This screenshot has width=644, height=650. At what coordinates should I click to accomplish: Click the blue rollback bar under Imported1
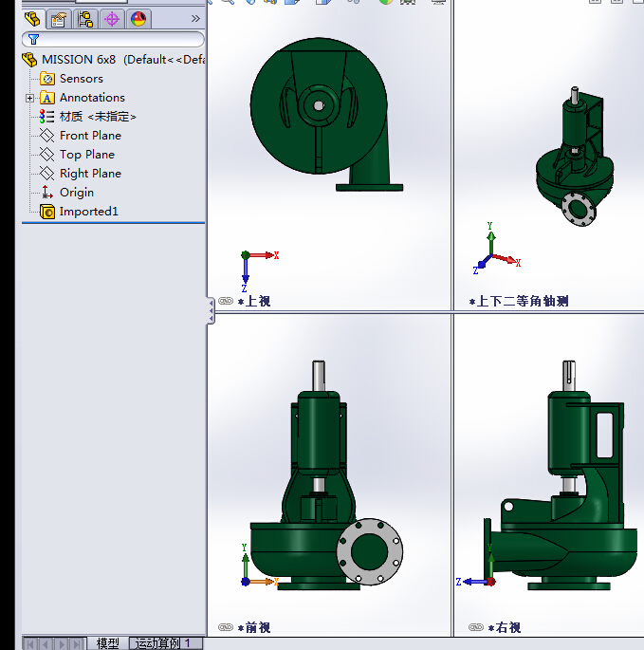tap(113, 223)
